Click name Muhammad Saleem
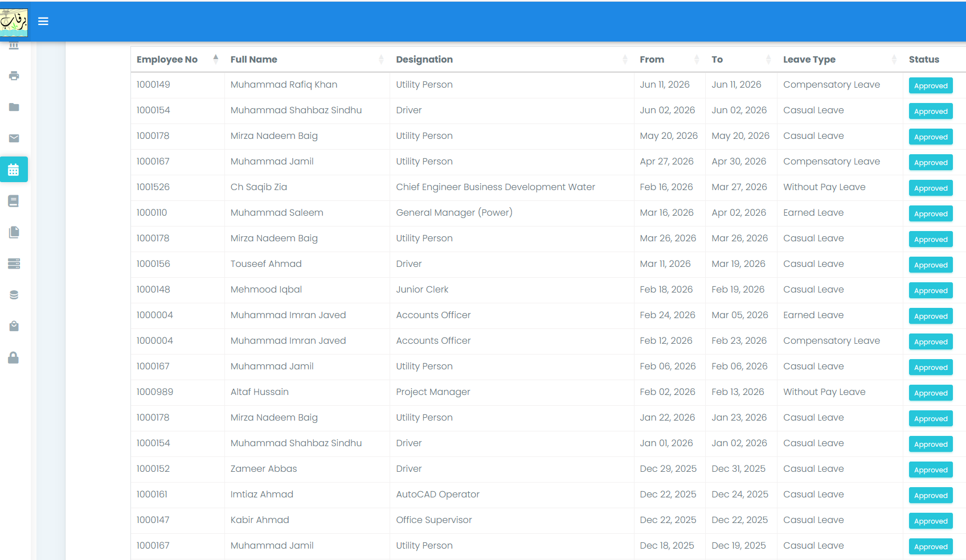 click(x=277, y=212)
